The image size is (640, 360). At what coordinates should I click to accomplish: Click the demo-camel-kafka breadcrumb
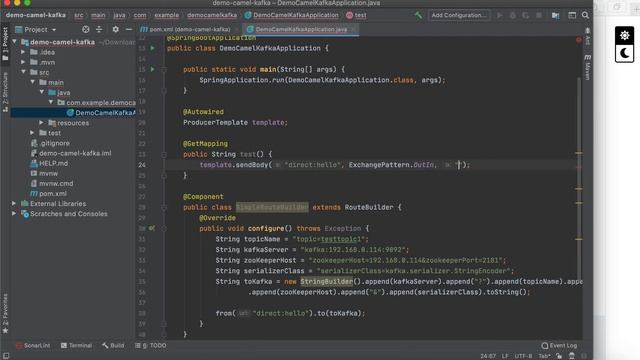coord(36,15)
